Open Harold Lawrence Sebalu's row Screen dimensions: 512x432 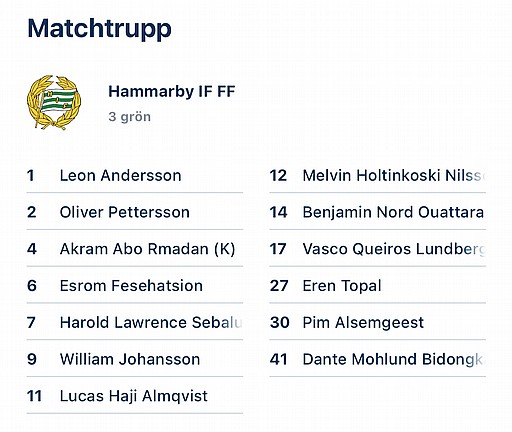pos(135,322)
